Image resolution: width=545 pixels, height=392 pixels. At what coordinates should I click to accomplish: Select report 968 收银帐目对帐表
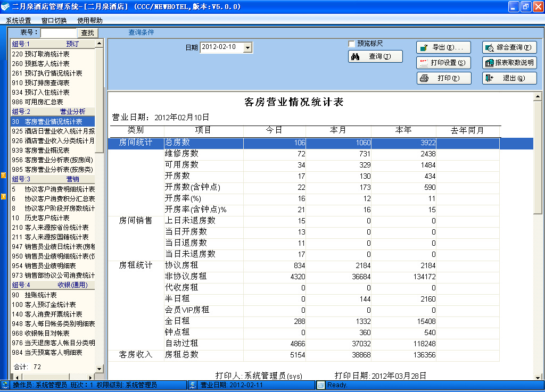[x=53, y=333]
